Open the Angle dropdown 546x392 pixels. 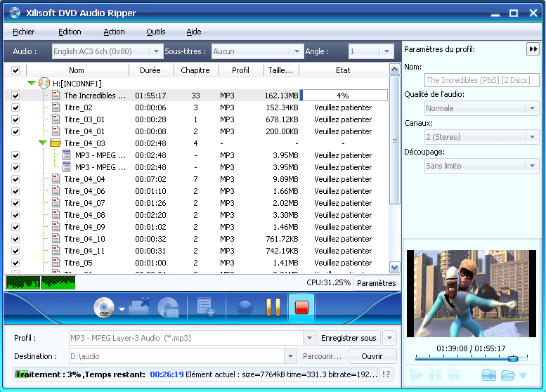(x=386, y=51)
